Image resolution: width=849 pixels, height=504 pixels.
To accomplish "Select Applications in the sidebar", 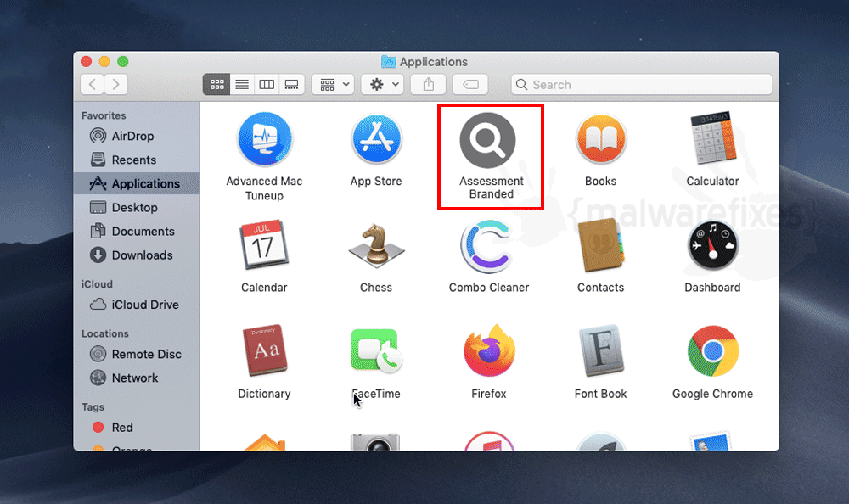I will click(137, 183).
